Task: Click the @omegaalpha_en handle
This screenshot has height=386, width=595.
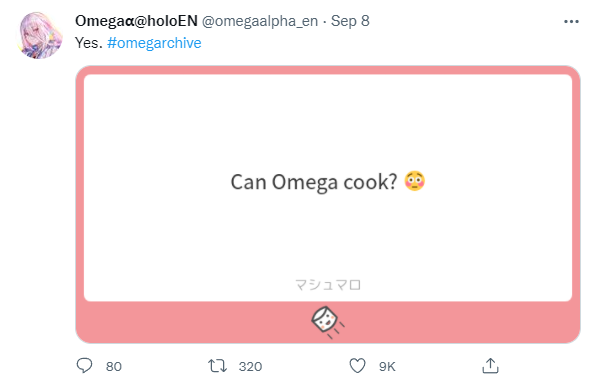Action: point(260,21)
